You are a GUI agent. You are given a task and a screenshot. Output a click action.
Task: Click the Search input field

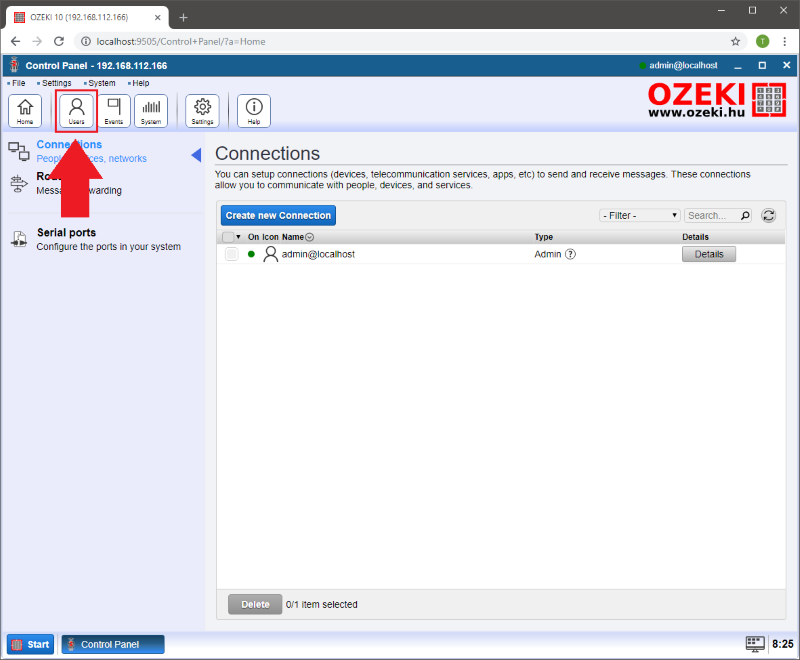click(712, 215)
